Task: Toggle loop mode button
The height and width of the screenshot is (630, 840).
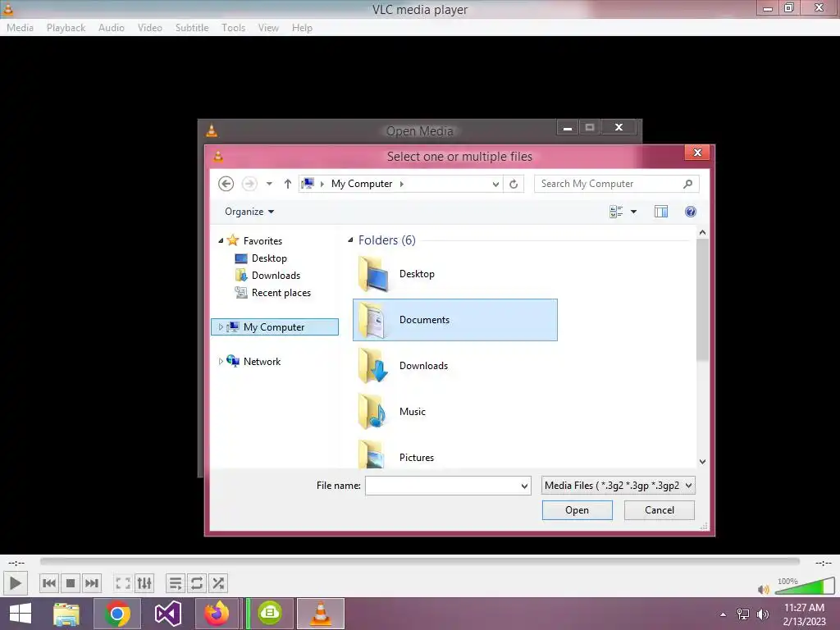Action: [197, 583]
